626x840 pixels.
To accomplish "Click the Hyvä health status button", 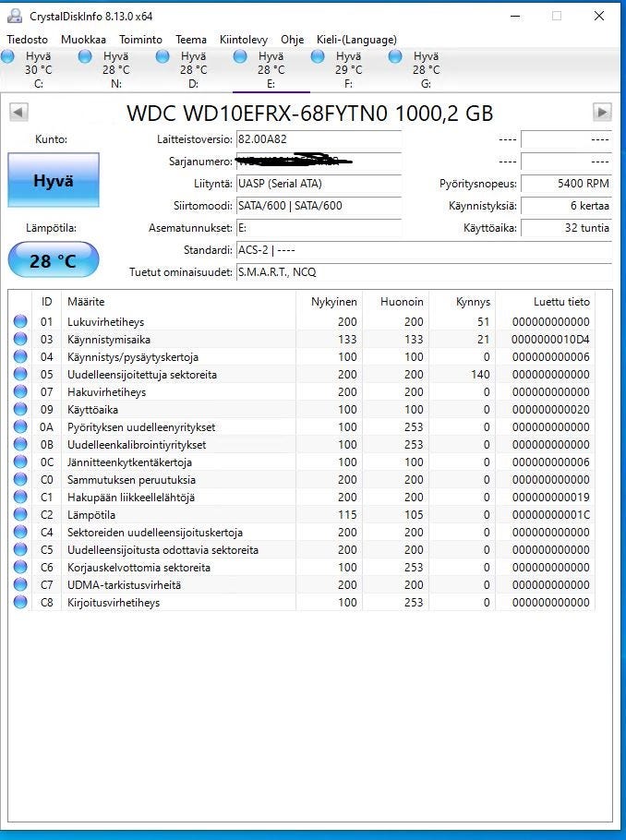I will click(53, 180).
